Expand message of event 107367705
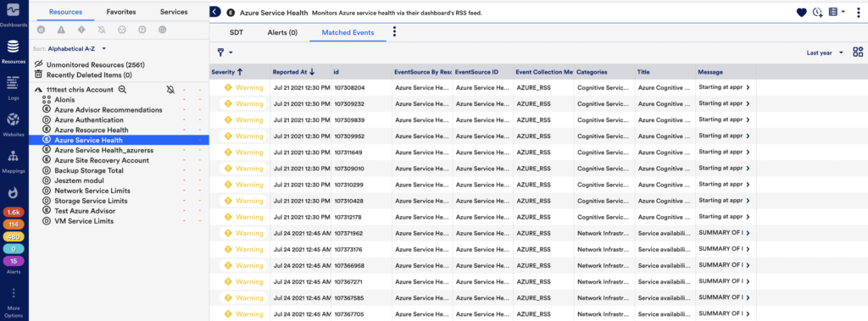This screenshot has height=321, width=868. coord(748,314)
